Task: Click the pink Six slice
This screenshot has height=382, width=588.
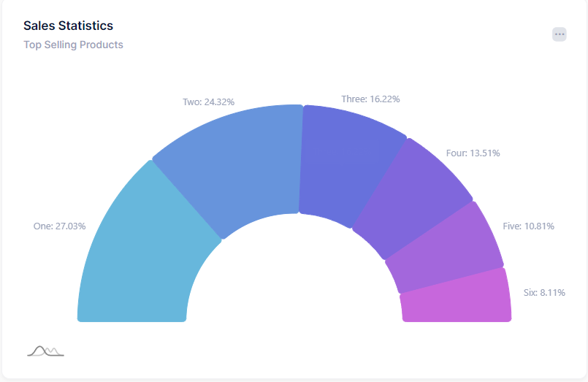Action: [x=457, y=297]
